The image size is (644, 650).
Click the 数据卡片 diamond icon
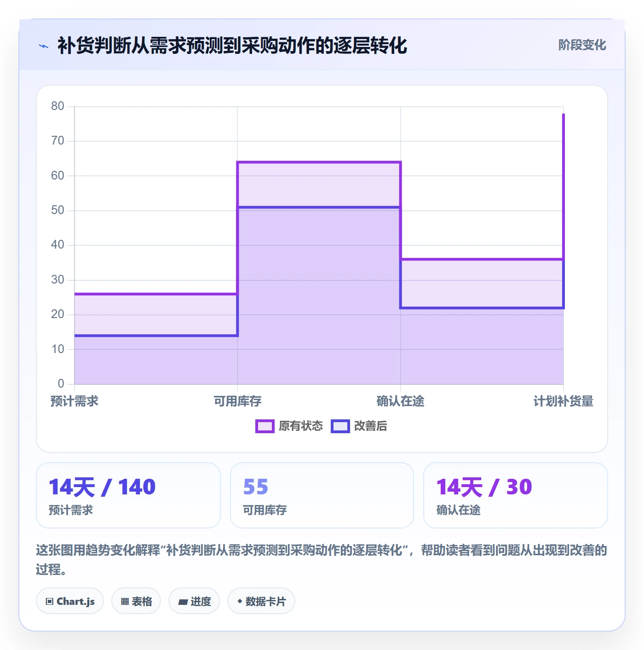tap(240, 601)
